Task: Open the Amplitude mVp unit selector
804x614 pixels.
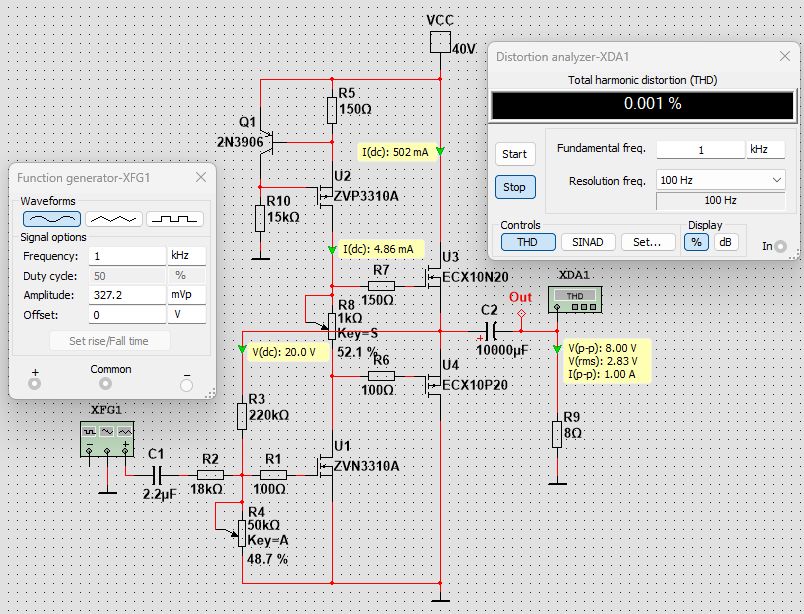Action: (x=187, y=295)
